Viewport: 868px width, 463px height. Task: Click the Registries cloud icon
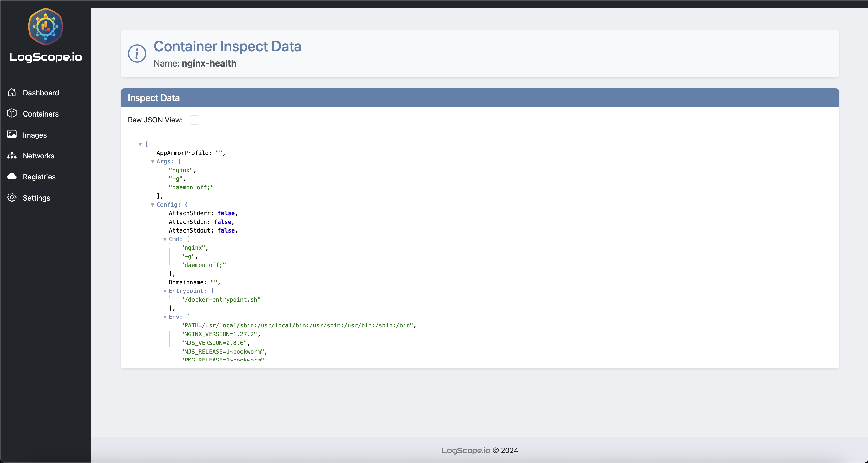tap(12, 176)
